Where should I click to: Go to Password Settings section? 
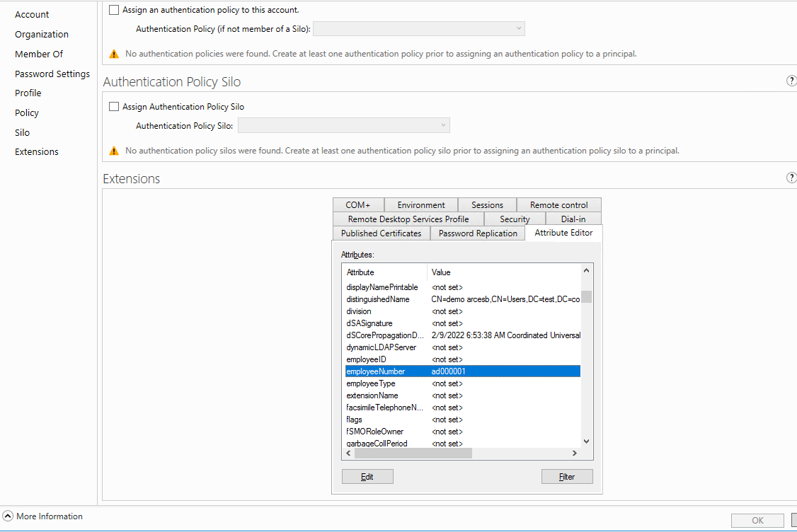tap(52, 74)
